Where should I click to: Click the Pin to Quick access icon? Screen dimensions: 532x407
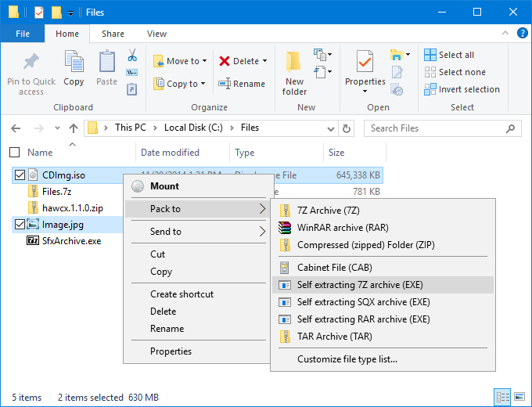(x=31, y=62)
